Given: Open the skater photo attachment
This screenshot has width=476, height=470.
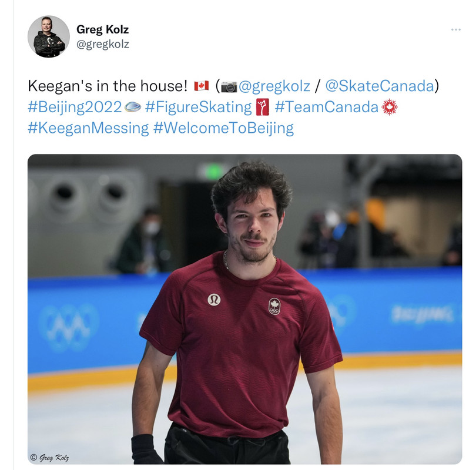Looking at the screenshot, I should tap(244, 309).
